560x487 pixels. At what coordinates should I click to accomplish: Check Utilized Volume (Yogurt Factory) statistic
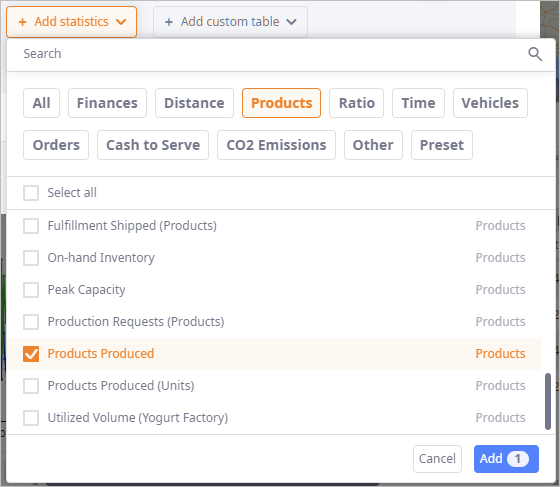pos(31,418)
